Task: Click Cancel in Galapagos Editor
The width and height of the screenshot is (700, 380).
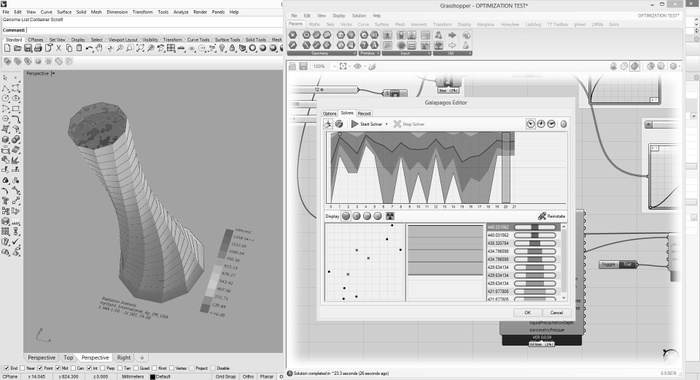Action: tap(556, 313)
